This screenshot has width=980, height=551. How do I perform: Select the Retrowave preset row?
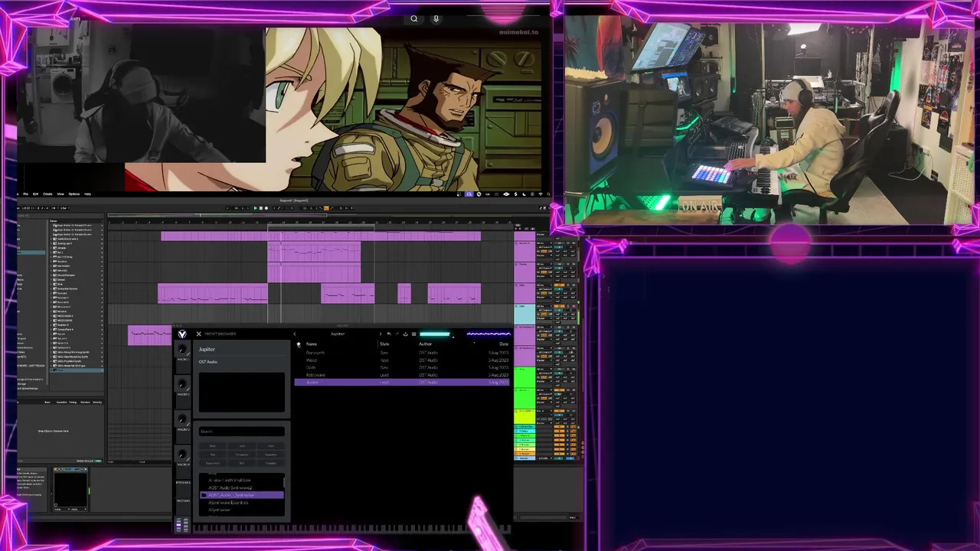coord(402,375)
